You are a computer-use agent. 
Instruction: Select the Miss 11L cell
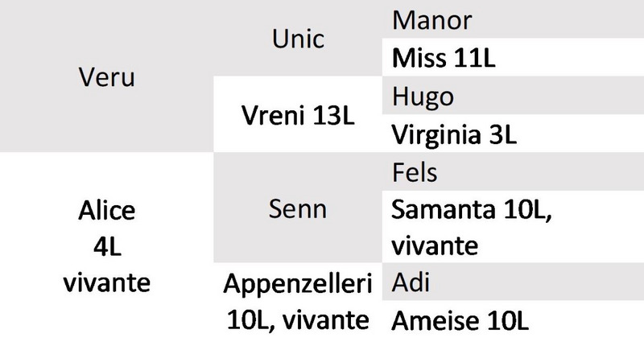click(x=513, y=57)
